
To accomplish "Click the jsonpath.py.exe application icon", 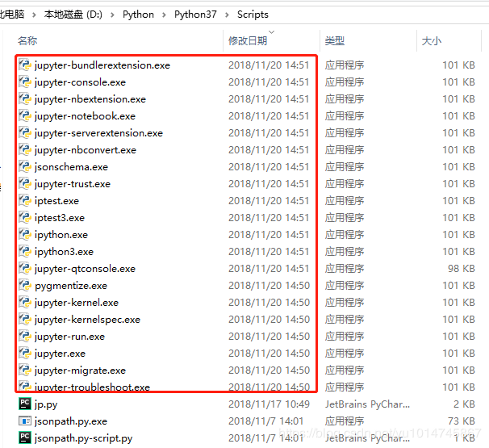I will [25, 421].
